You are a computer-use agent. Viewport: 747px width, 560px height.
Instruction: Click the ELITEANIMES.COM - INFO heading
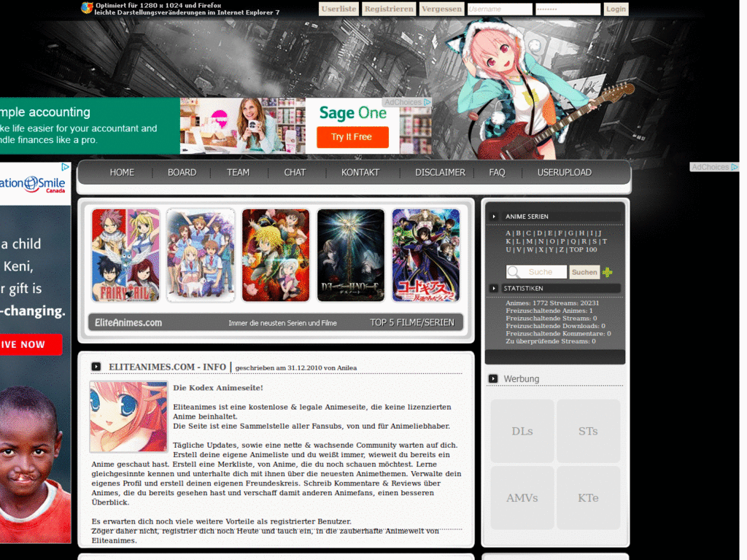(x=167, y=367)
